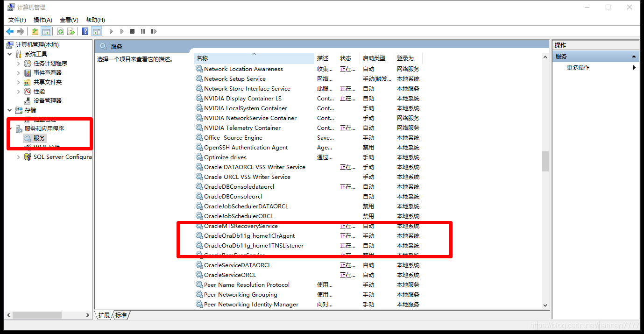Open Help via the question mark icon
This screenshot has height=334, width=644.
(x=85, y=31)
